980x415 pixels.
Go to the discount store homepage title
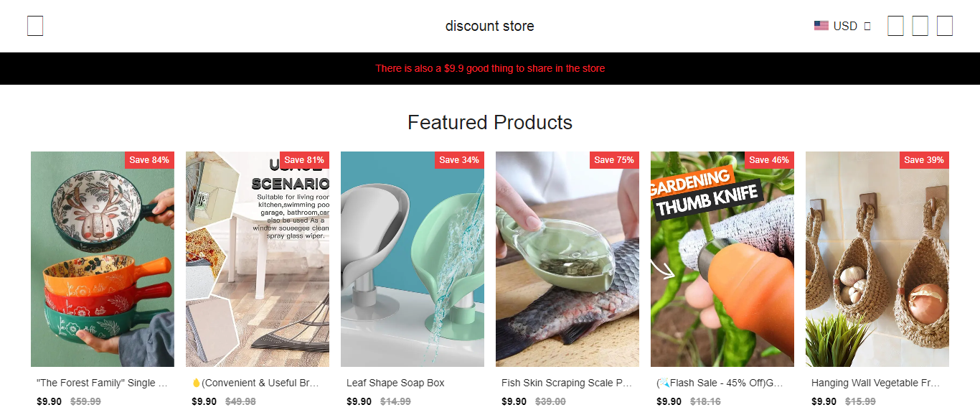490,26
